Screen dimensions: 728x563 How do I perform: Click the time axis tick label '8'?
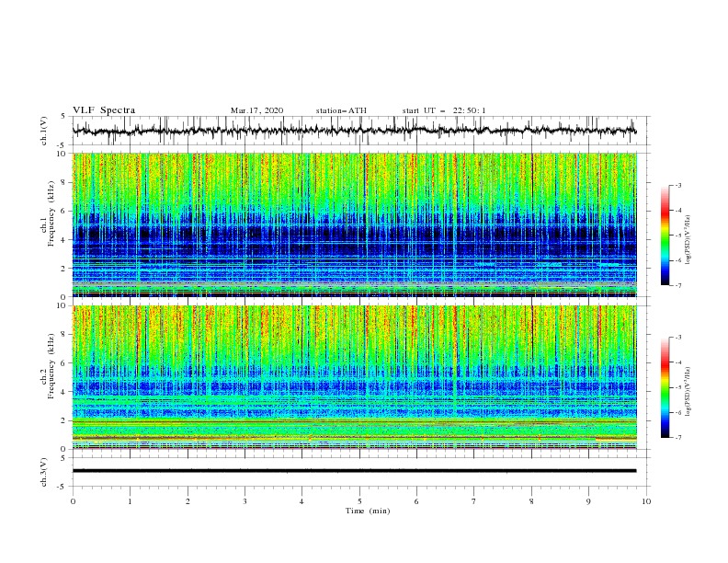(531, 501)
